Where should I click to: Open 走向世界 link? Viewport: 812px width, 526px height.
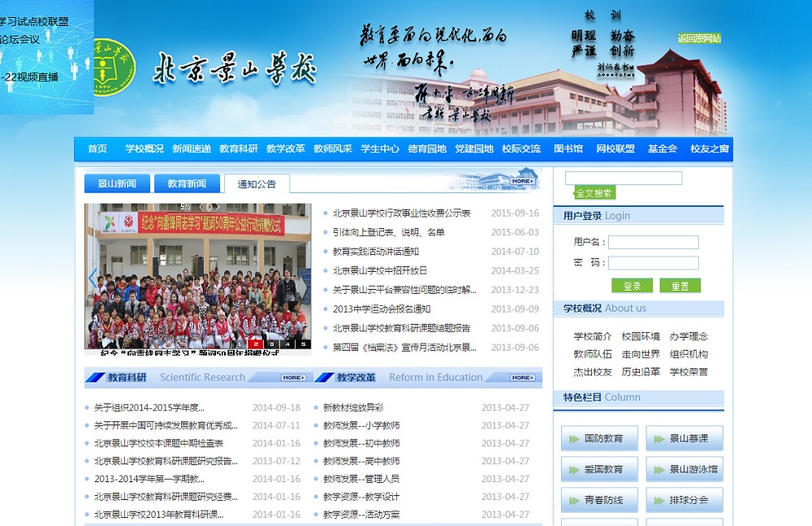pyautogui.click(x=641, y=354)
